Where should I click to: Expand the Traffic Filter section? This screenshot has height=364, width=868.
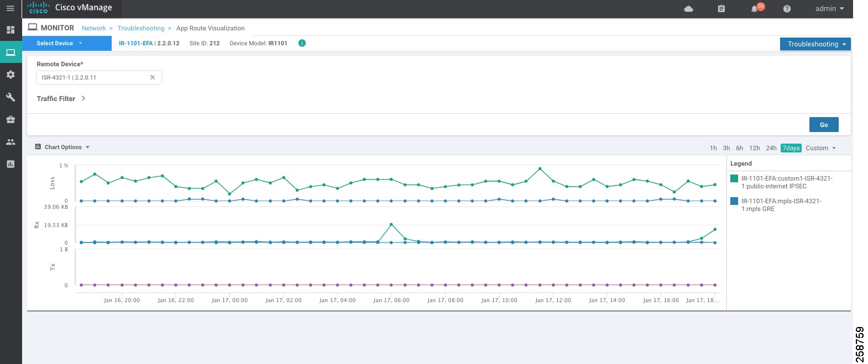[x=61, y=98]
